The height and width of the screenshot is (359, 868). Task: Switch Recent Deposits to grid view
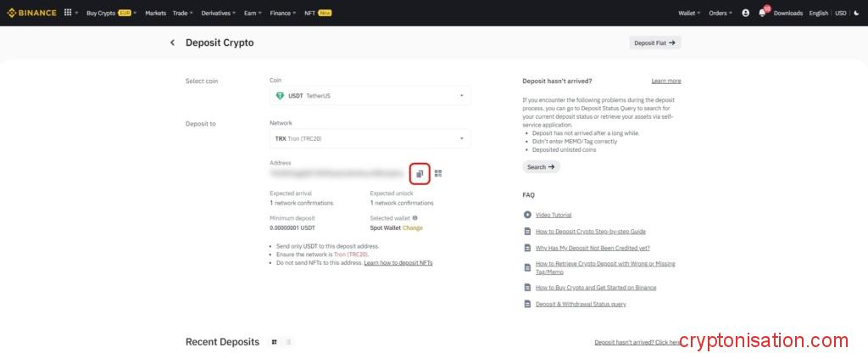point(274,341)
